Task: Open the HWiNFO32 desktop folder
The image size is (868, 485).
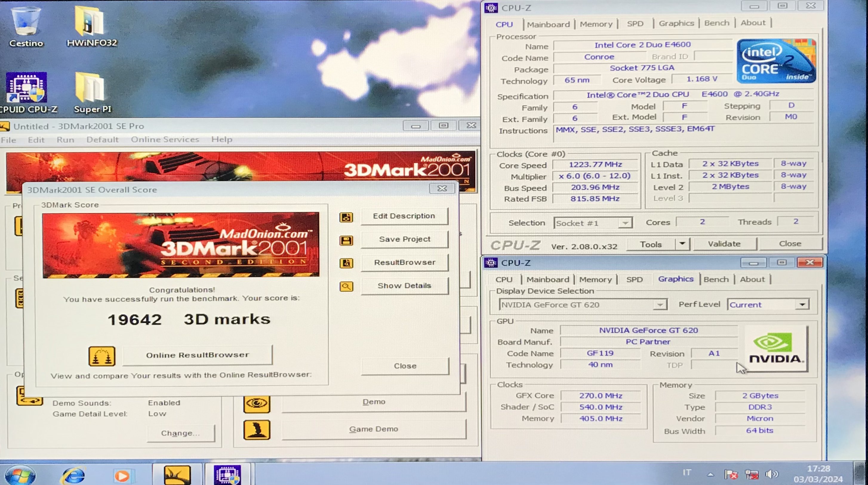Action: pyautogui.click(x=90, y=21)
